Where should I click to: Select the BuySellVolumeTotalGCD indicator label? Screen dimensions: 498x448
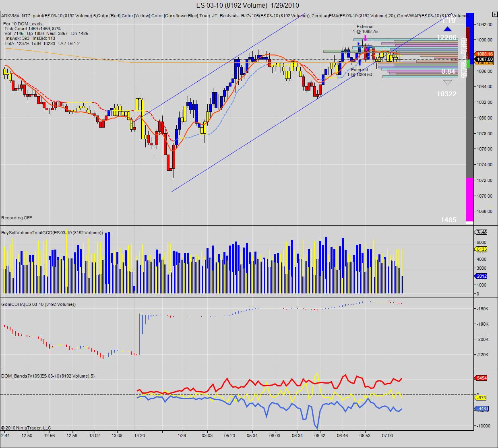click(x=52, y=233)
